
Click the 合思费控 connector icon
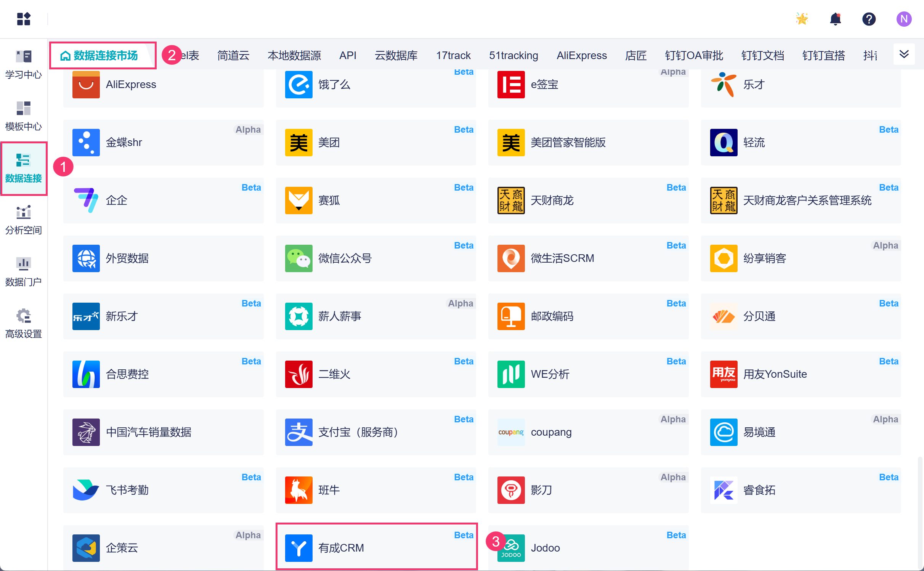coord(86,374)
